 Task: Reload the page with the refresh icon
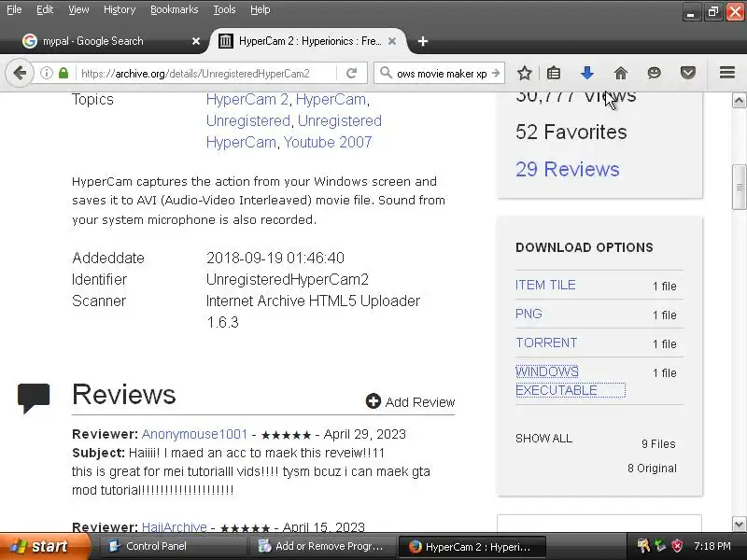click(x=352, y=74)
